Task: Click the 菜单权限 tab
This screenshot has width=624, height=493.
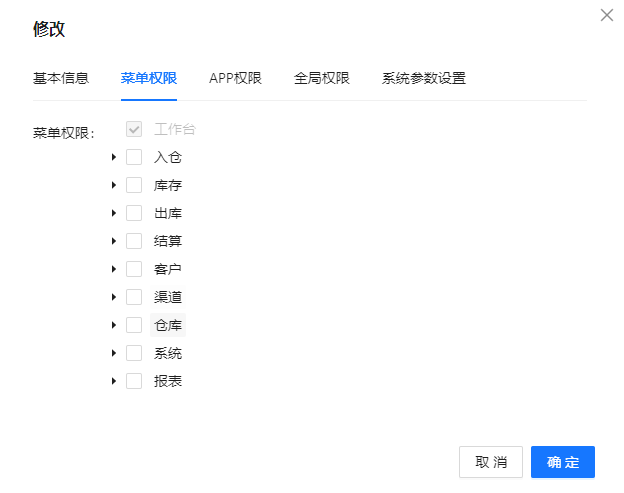Action: pos(149,78)
